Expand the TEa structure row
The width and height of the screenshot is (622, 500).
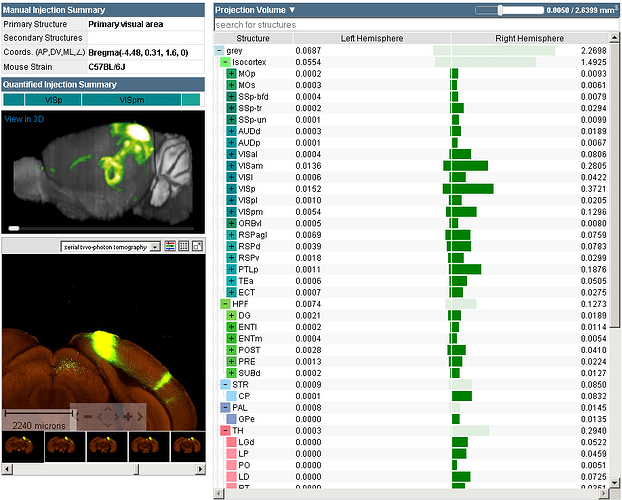[231, 281]
